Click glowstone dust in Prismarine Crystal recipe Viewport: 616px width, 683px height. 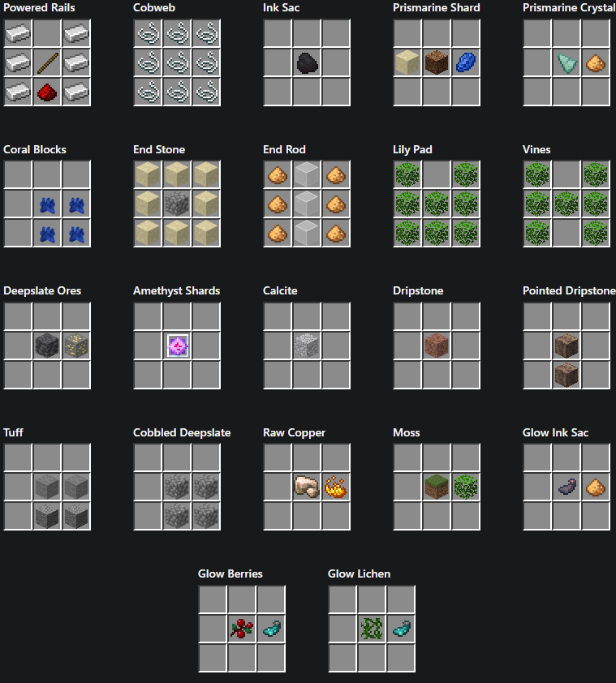click(x=596, y=63)
